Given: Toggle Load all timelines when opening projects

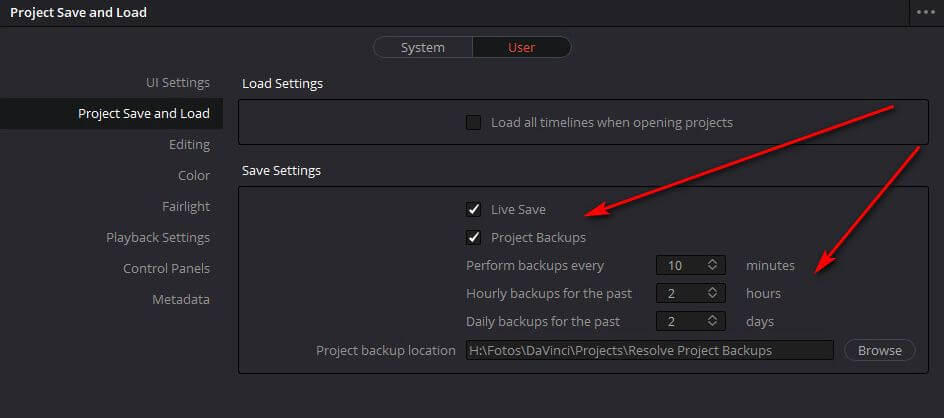Looking at the screenshot, I should click(x=474, y=123).
